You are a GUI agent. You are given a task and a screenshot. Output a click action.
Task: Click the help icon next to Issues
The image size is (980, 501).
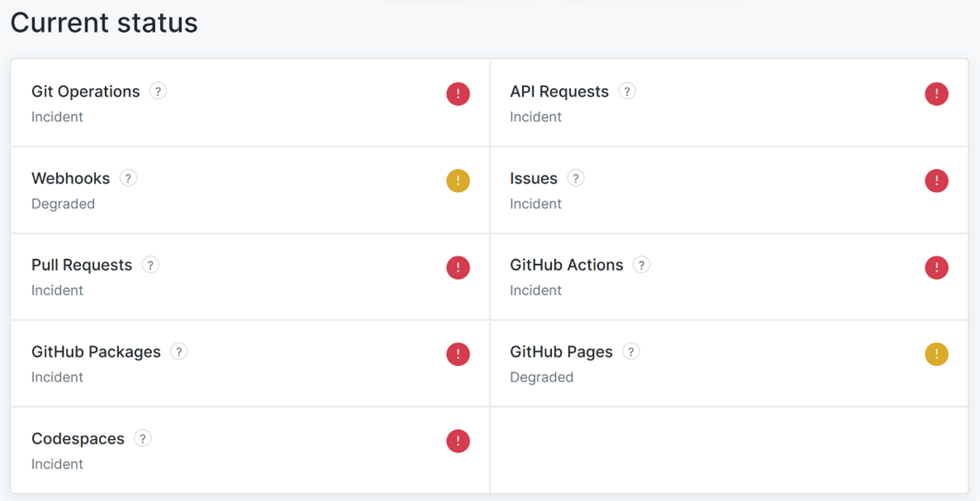tap(576, 178)
